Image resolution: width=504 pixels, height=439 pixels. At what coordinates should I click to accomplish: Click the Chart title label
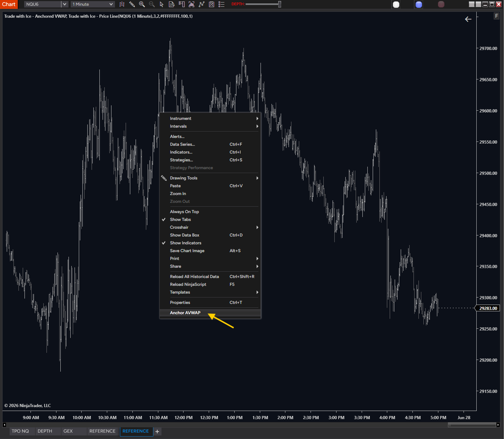pyautogui.click(x=9, y=4)
